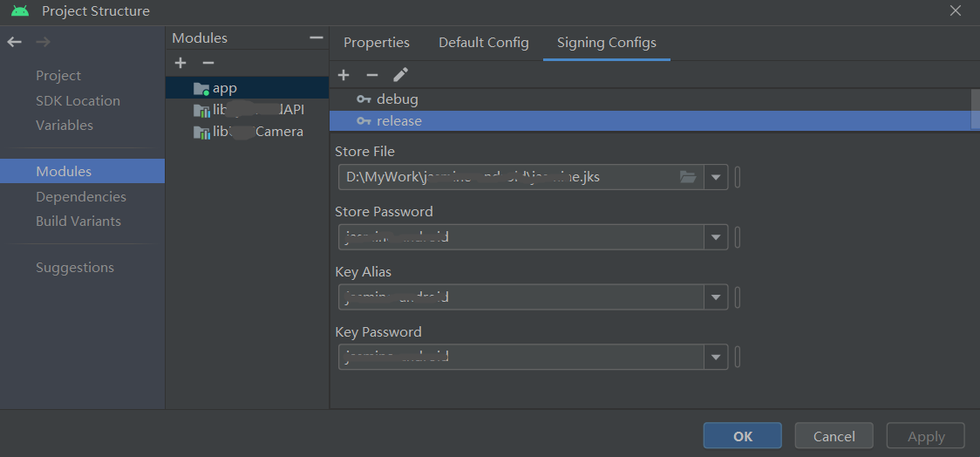Expand the Key Alias dropdown

point(716,297)
